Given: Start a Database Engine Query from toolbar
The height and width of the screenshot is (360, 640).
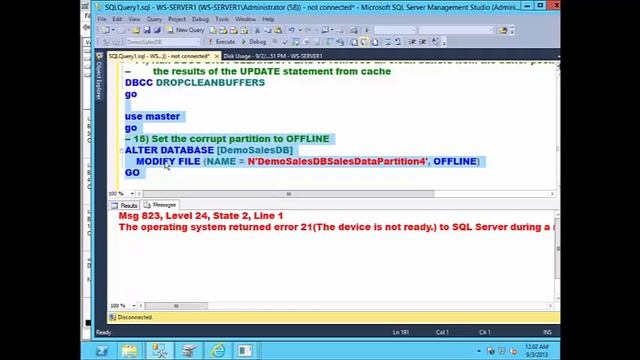Looking at the screenshot, I should pyautogui.click(x=213, y=30).
